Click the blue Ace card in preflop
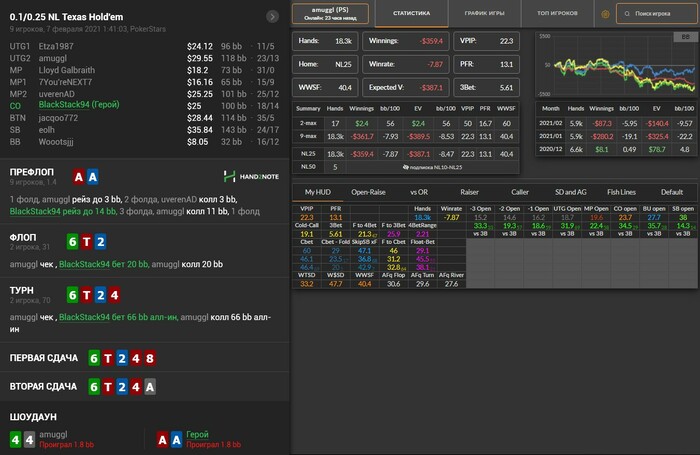 click(x=92, y=177)
